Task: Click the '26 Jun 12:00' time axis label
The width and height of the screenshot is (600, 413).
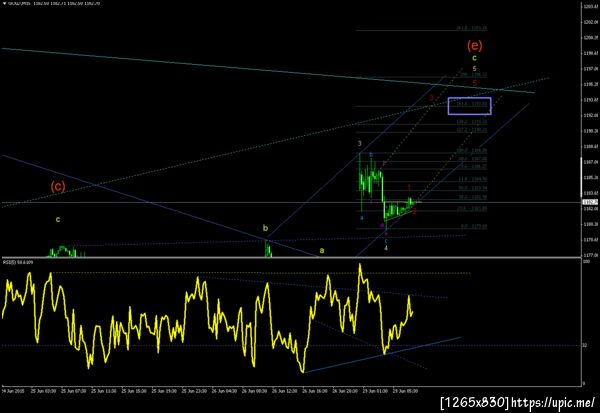Action: click(x=284, y=391)
